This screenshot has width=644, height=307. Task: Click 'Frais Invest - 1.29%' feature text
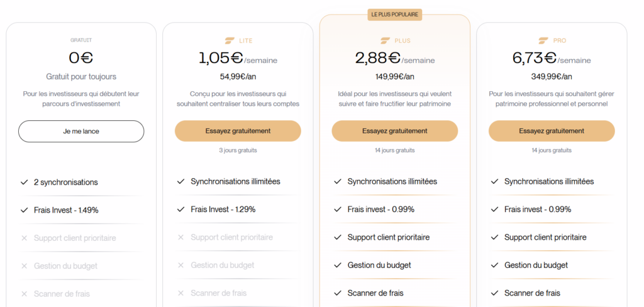tap(223, 209)
